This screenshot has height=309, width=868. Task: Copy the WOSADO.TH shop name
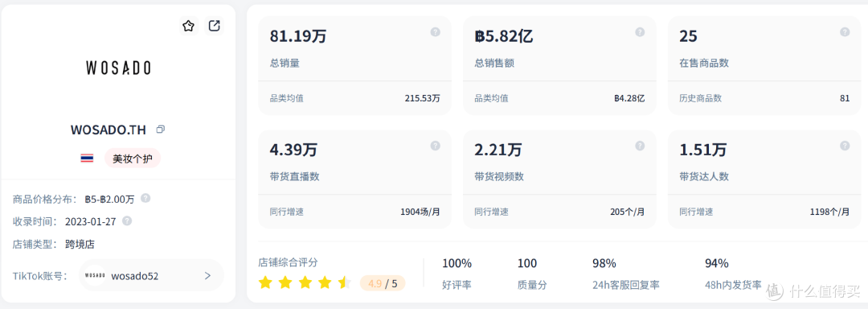pyautogui.click(x=161, y=129)
